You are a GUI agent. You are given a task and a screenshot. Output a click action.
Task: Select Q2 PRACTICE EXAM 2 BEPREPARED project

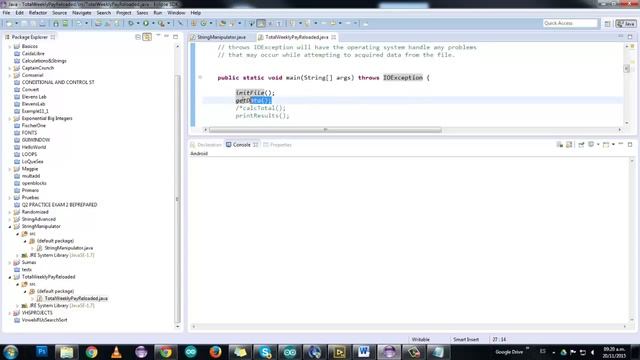point(59,205)
